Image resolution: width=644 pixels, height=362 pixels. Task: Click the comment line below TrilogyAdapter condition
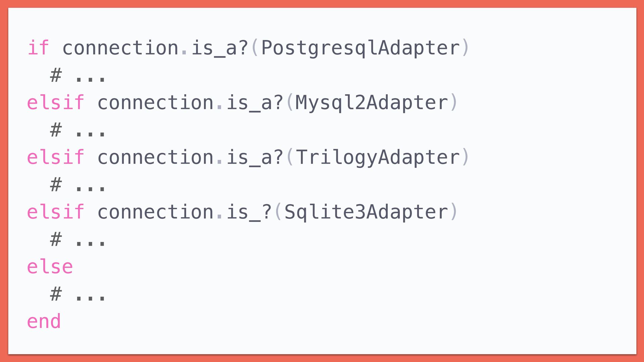78,185
